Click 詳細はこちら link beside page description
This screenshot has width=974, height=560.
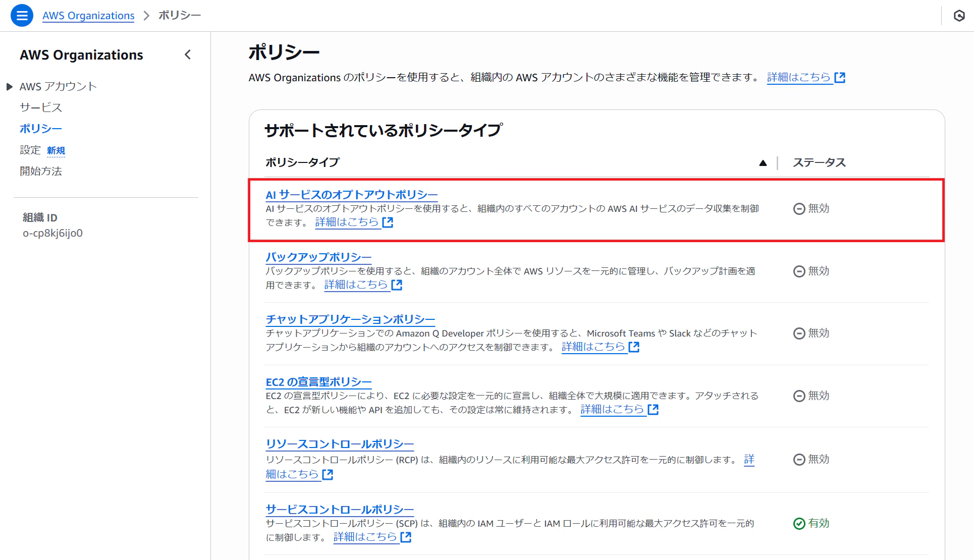click(799, 77)
